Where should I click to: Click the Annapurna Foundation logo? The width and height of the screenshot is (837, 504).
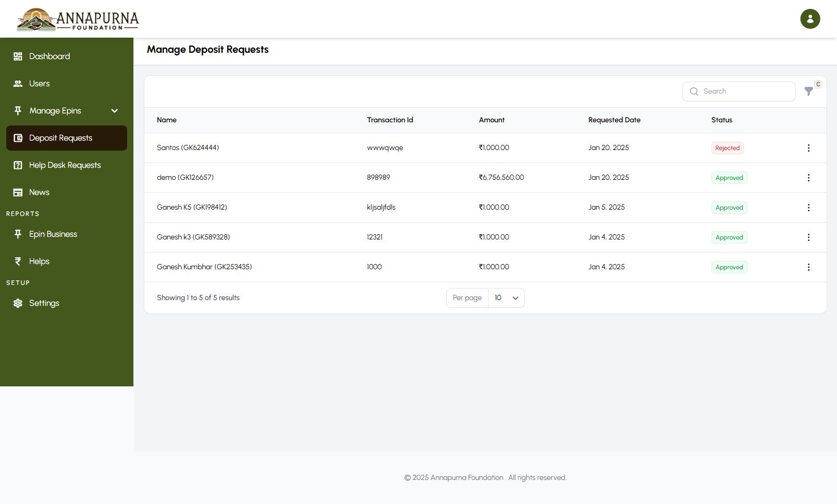(x=78, y=19)
